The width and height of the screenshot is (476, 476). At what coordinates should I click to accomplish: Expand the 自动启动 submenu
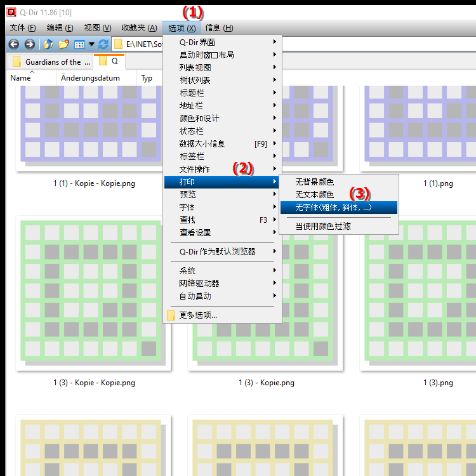pyautogui.click(x=223, y=296)
